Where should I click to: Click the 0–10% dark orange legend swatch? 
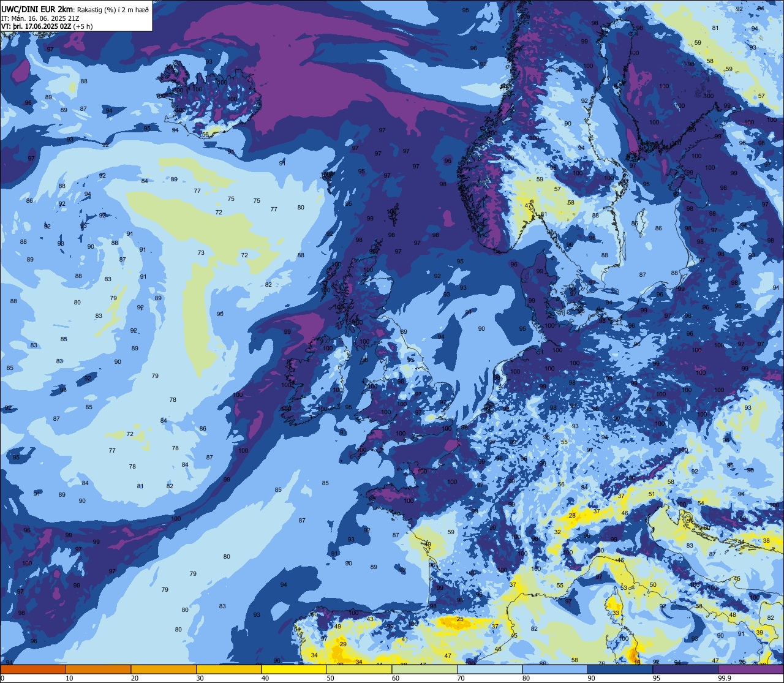33,669
